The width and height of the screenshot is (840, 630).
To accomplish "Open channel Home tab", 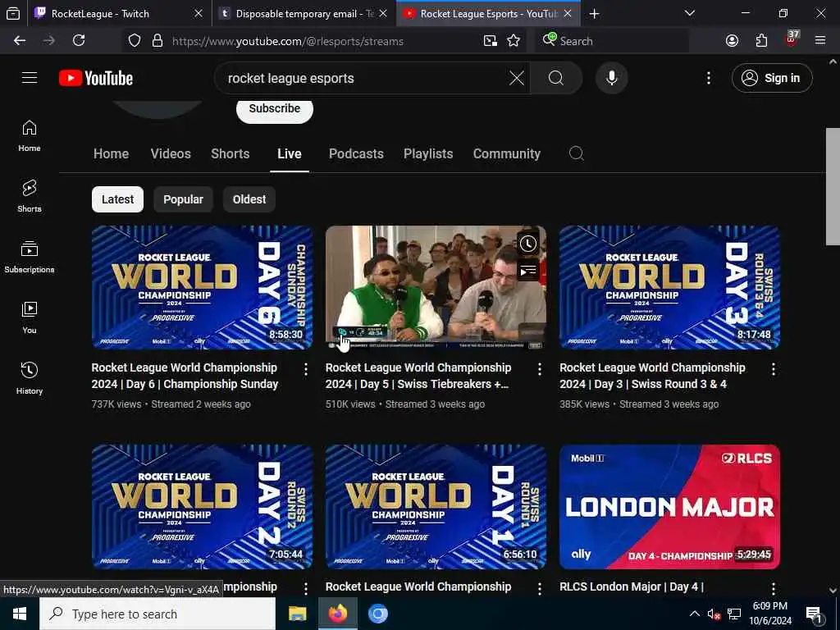I will click(111, 153).
